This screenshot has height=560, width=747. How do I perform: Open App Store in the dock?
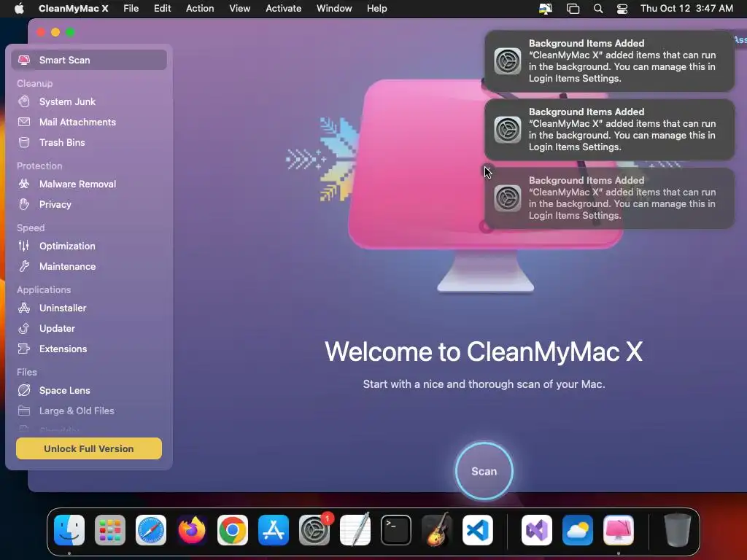(x=274, y=530)
